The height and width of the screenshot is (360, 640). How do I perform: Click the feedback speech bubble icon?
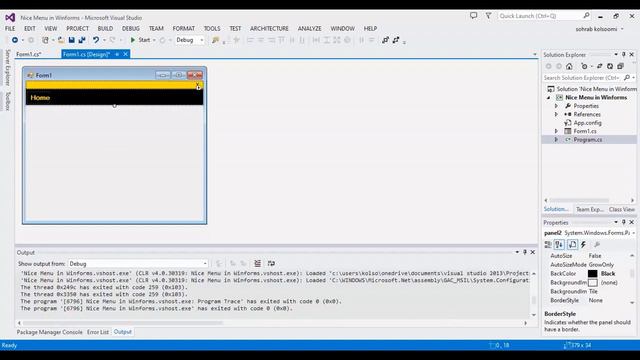(x=473, y=16)
